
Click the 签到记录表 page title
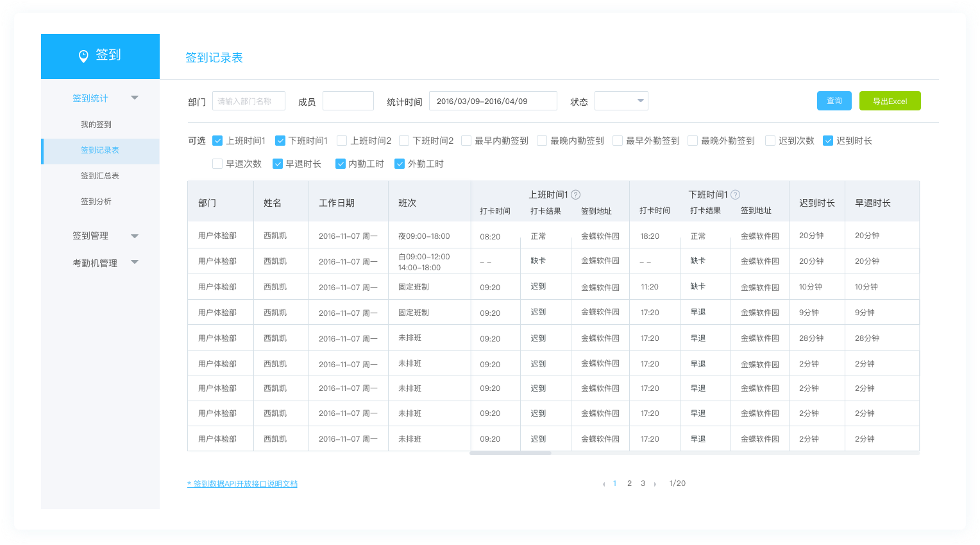point(214,58)
